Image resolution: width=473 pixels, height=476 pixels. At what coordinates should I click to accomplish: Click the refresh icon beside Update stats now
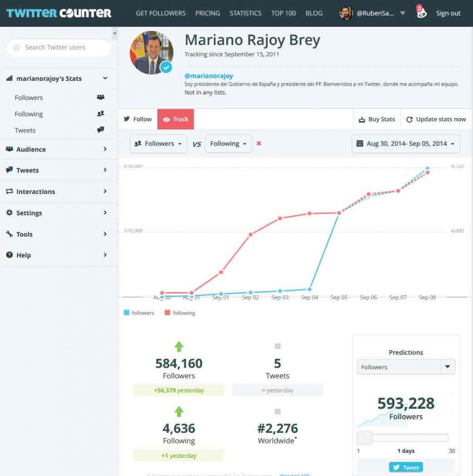409,119
